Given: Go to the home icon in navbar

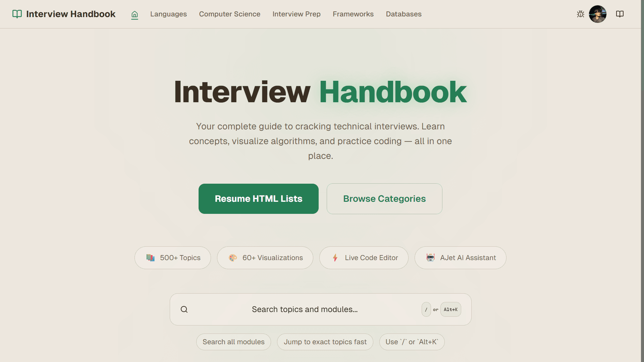Looking at the screenshot, I should click(135, 14).
